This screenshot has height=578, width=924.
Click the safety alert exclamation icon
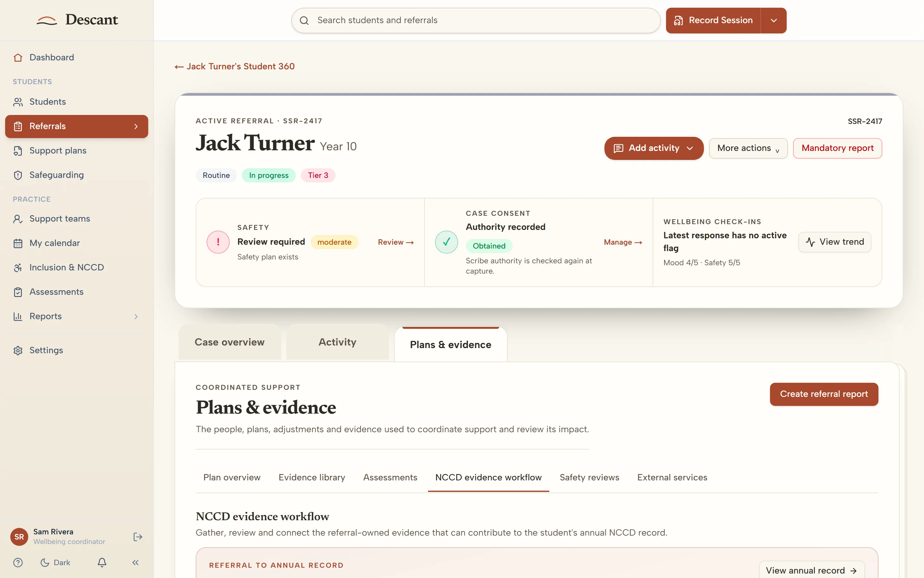pos(218,242)
